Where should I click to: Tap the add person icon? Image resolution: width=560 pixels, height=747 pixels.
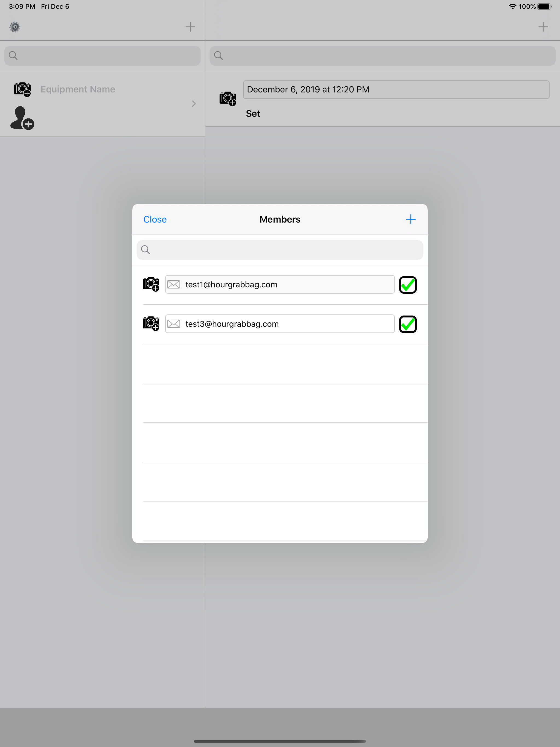22,118
